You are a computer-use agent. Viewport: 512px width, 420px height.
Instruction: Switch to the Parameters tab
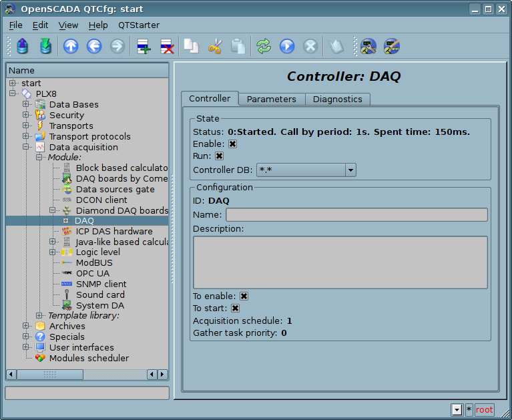[271, 99]
